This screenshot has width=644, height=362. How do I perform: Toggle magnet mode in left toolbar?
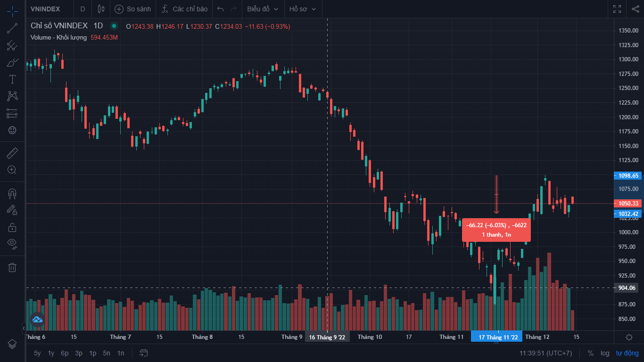click(12, 193)
